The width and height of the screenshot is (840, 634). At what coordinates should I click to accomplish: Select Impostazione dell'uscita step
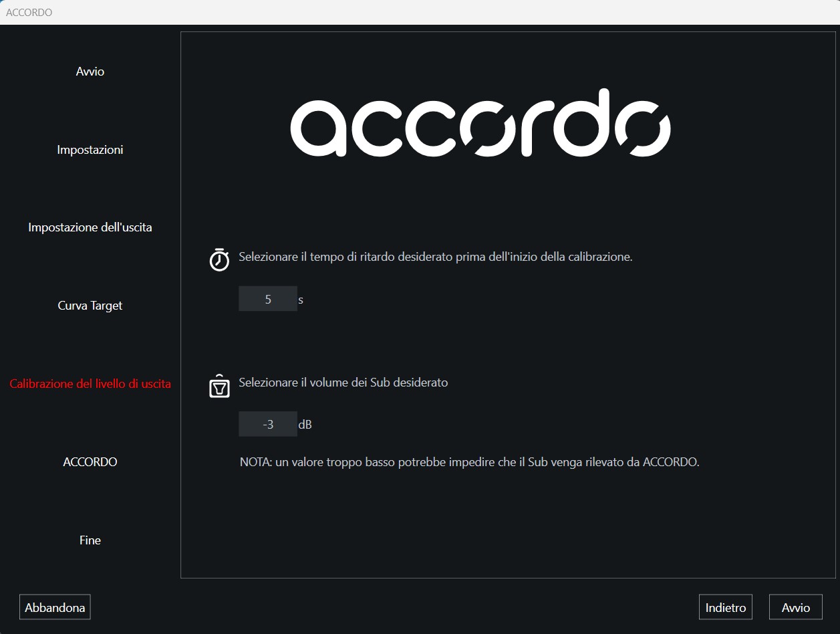tap(90, 227)
